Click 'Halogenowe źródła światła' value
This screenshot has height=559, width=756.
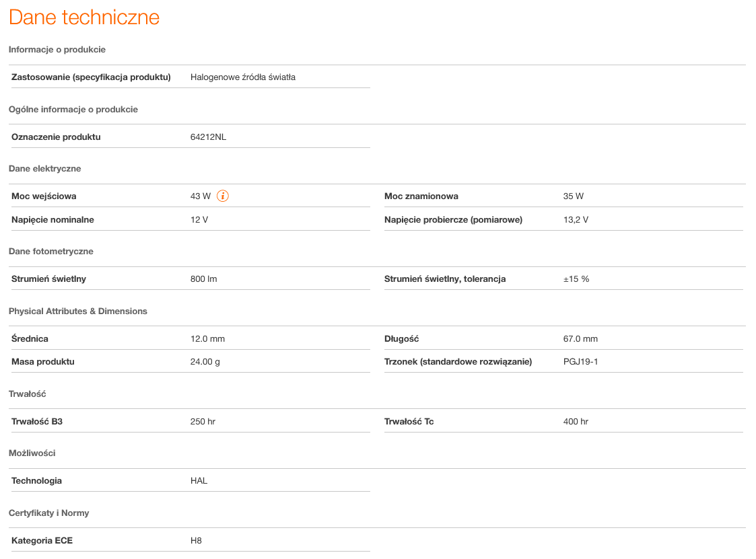coord(242,77)
